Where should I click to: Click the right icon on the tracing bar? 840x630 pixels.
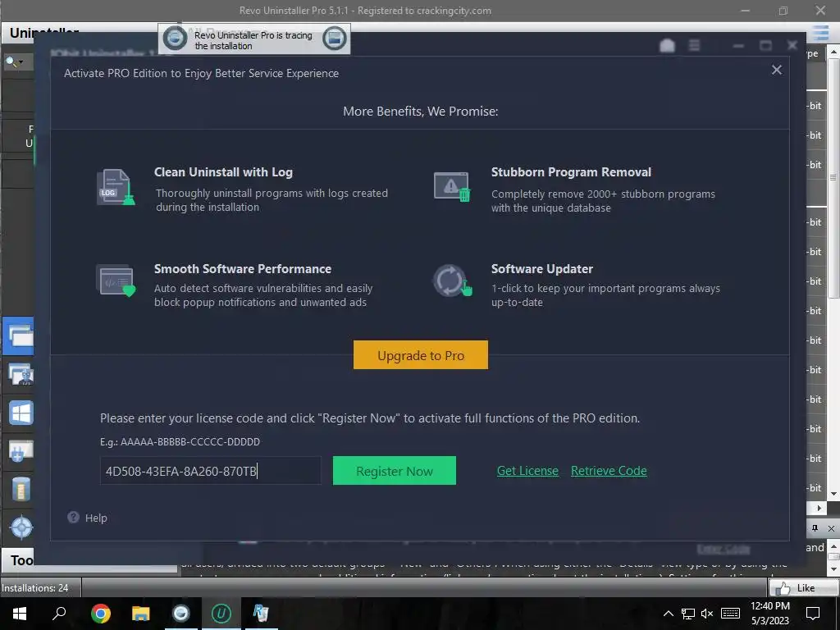(335, 38)
